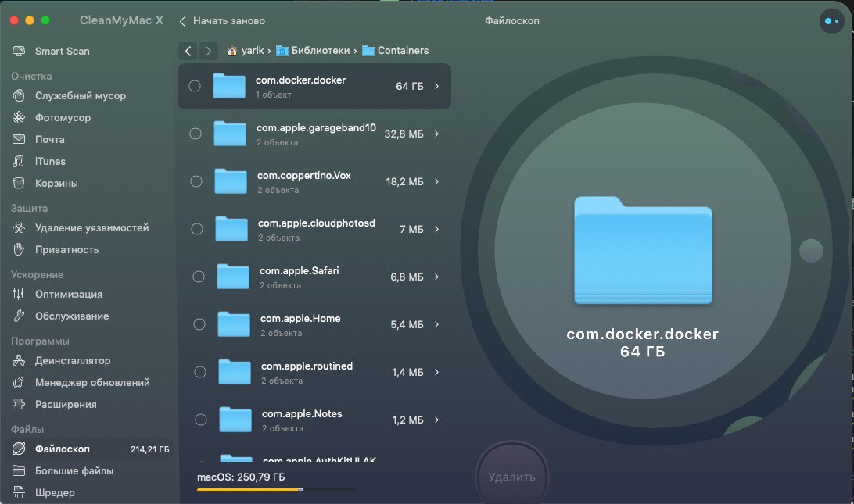Image resolution: width=854 pixels, height=504 pixels.
Task: Click the Containers folder icon in breadcrumb
Action: [368, 51]
